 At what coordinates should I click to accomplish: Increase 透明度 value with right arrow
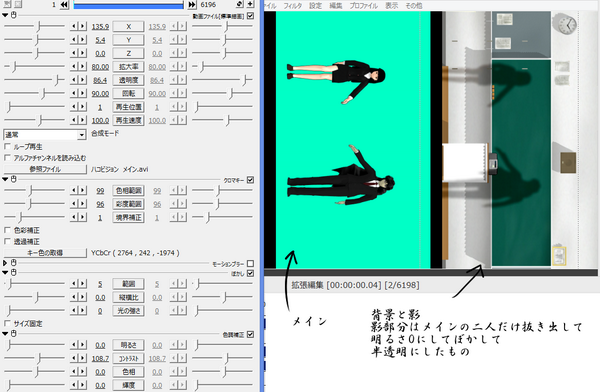point(83,80)
